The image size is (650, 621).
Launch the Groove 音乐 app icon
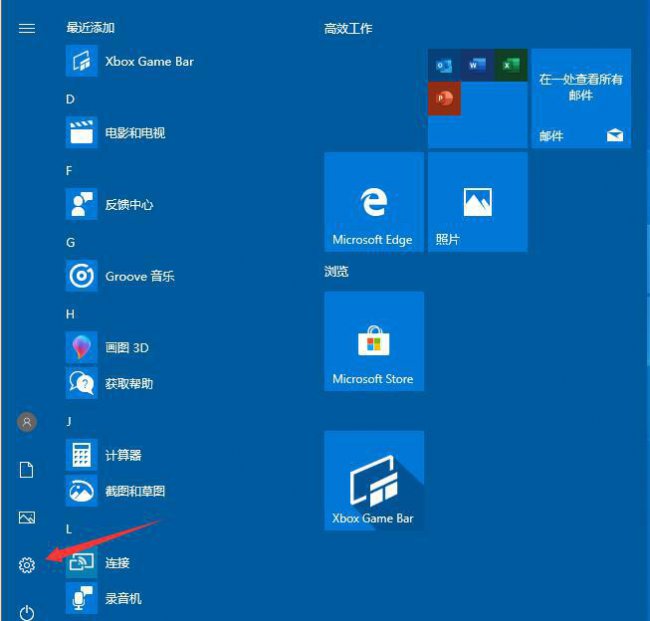82,276
